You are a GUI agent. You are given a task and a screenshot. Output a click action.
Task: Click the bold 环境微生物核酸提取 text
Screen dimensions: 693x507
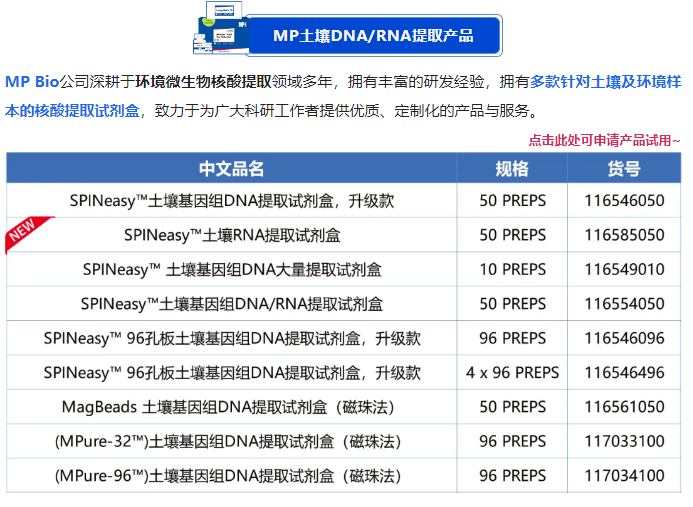[x=203, y=82]
